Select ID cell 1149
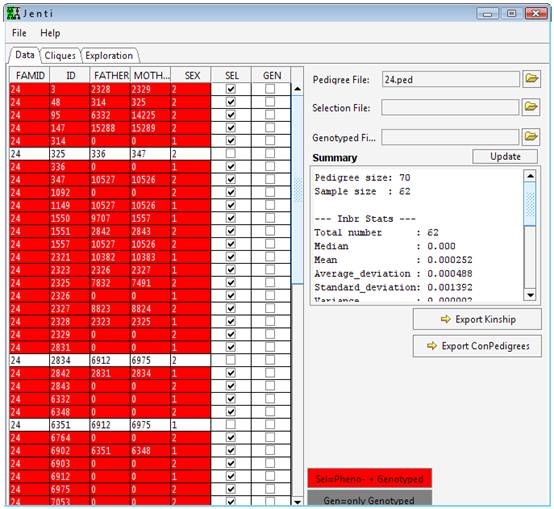The height and width of the screenshot is (509, 554). coord(70,205)
